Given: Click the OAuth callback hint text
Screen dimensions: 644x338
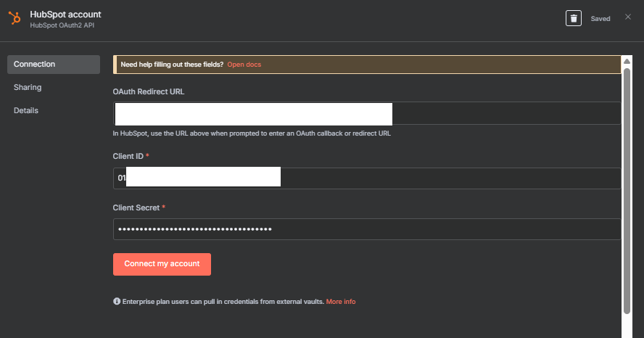Looking at the screenshot, I should (x=252, y=133).
